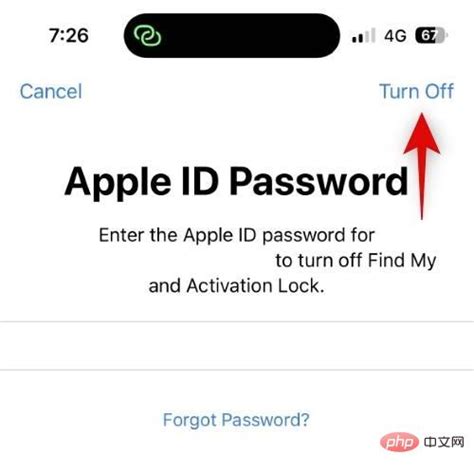Tap the "Enter the Apple ID password for" text

coord(237,235)
